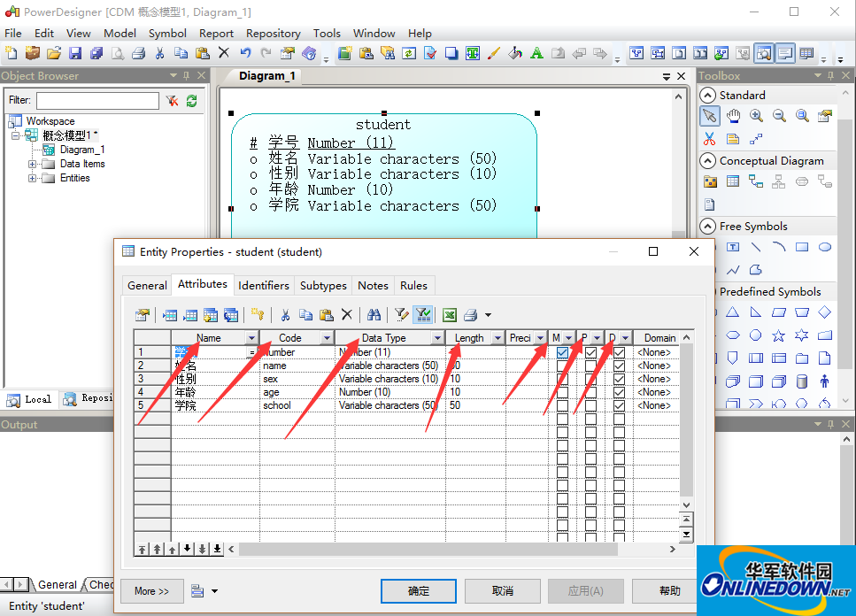
Task: Open the print dropdown arrow in attributes toolbar
Action: (488, 315)
